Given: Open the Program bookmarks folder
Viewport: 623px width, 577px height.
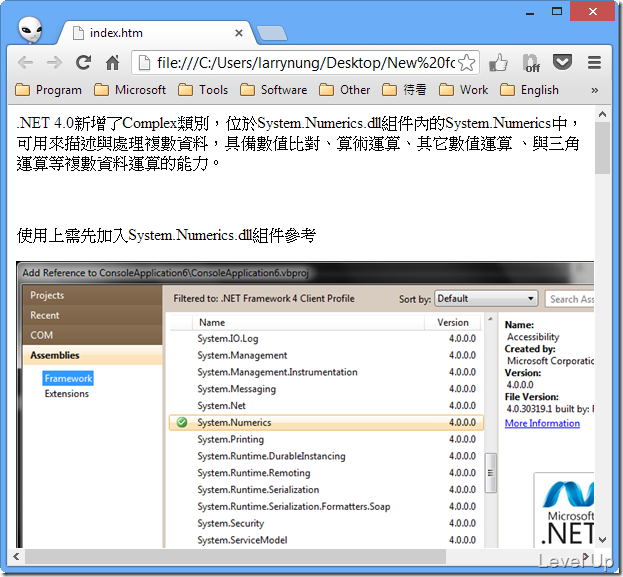Looking at the screenshot, I should 48,90.
